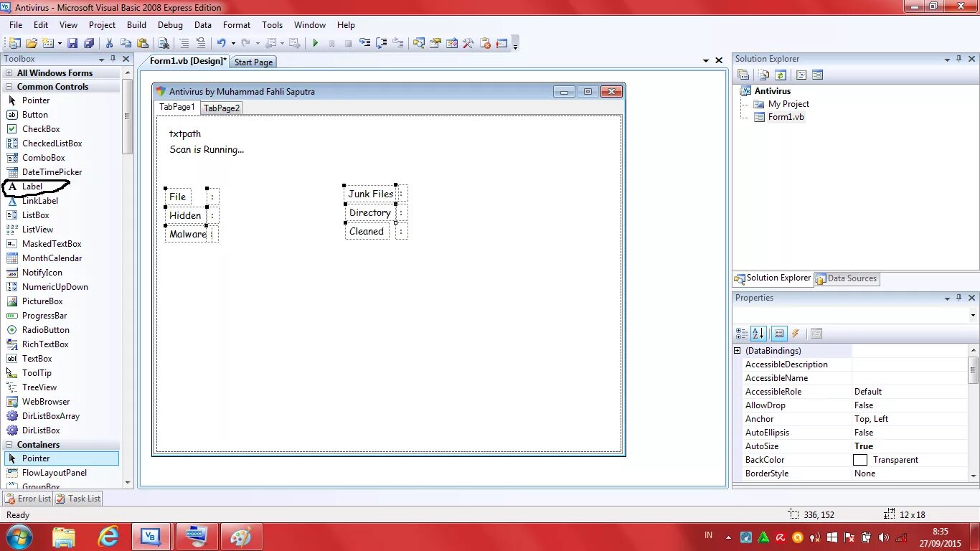Screen dimensions: 980x551
Task: Click the Paste clipboard icon
Action: 143,43
